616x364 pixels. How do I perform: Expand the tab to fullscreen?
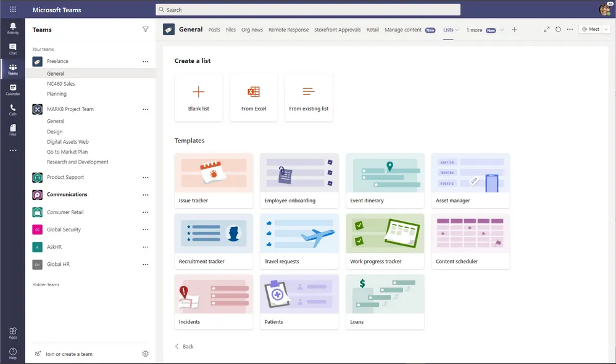pyautogui.click(x=546, y=29)
